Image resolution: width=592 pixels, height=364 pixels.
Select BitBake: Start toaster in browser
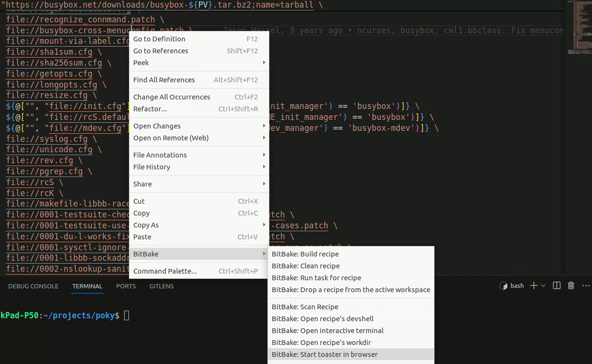[351, 354]
